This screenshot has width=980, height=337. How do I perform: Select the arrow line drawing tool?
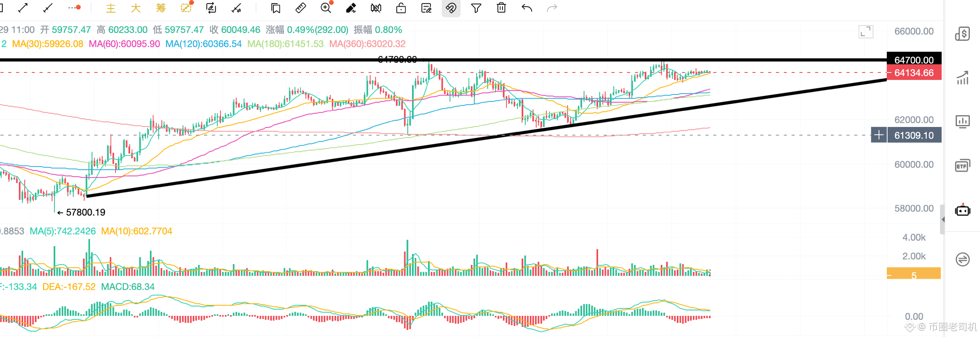tap(23, 8)
